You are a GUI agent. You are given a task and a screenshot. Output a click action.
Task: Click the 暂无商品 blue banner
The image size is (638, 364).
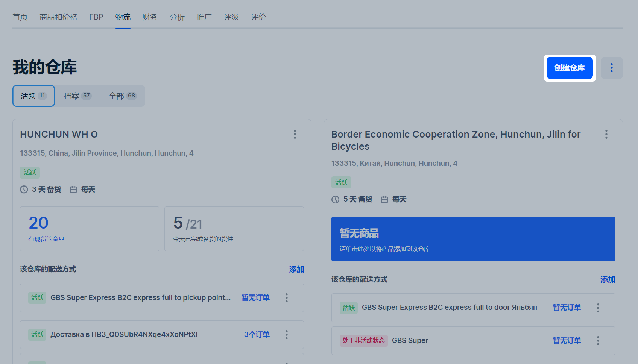tap(473, 239)
